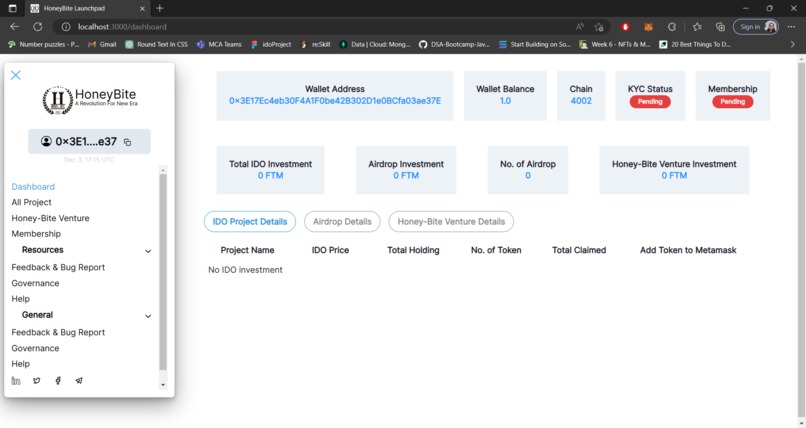Screen dimensions: 806x428
Task: Open the red shield extension icon
Action: pos(626,27)
